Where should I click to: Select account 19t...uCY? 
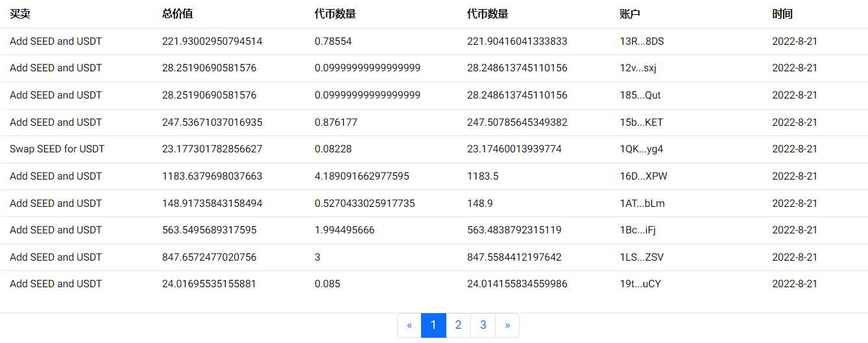pos(640,284)
